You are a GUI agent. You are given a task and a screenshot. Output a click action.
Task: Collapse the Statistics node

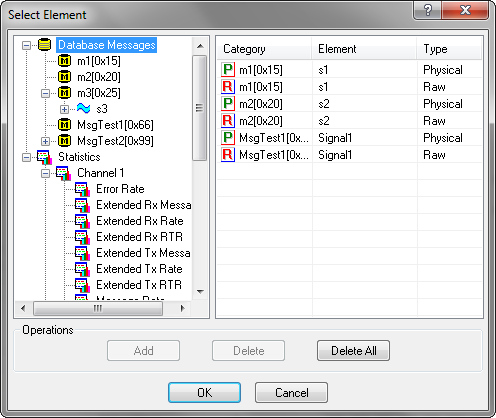[26, 157]
